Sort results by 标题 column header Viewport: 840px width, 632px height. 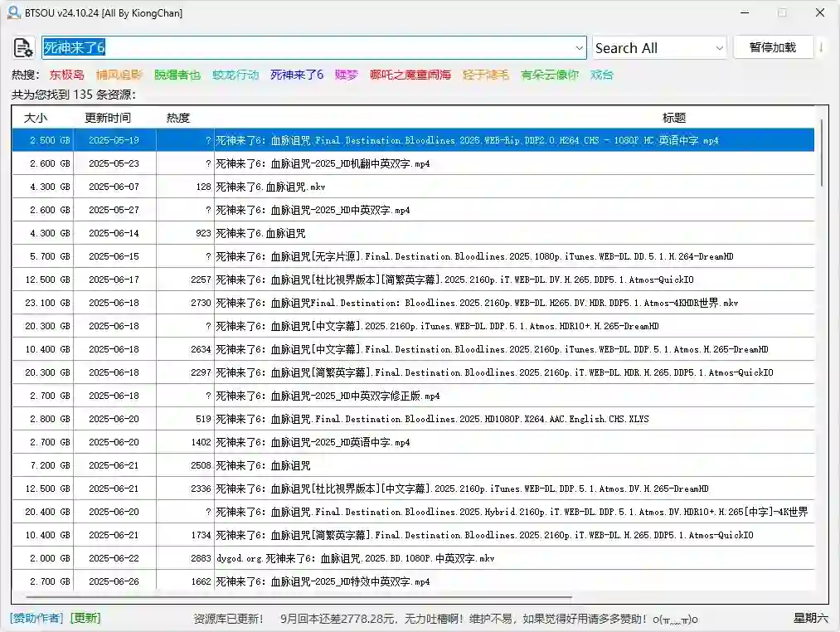pyautogui.click(x=674, y=118)
